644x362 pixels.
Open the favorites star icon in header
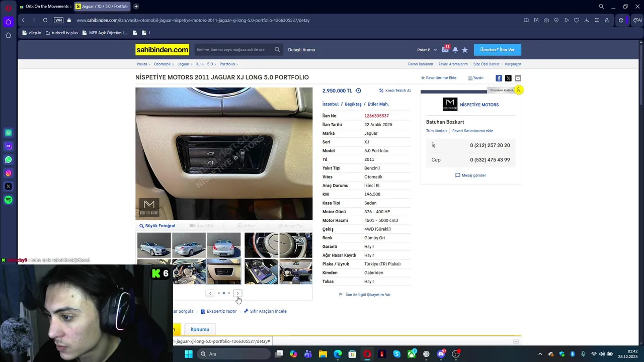click(465, 50)
